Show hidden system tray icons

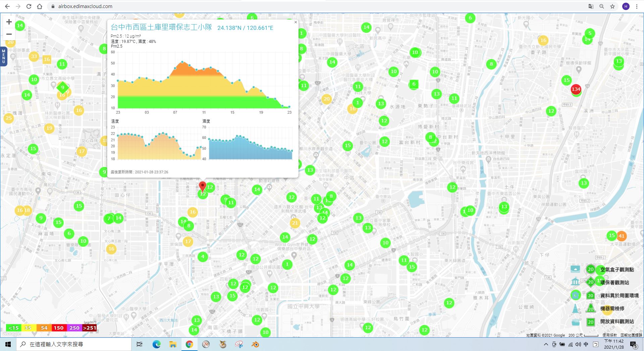pyautogui.click(x=546, y=344)
